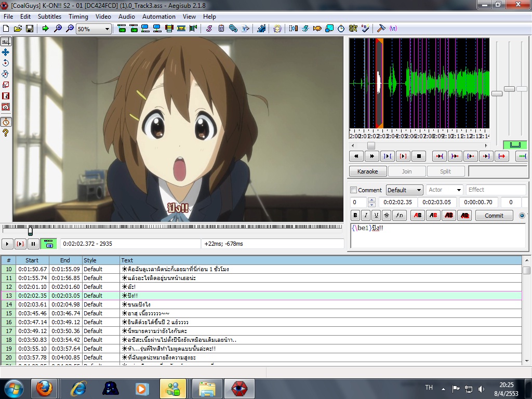Toggle underline formatting button
The width and height of the screenshot is (532, 399).
coord(376,215)
